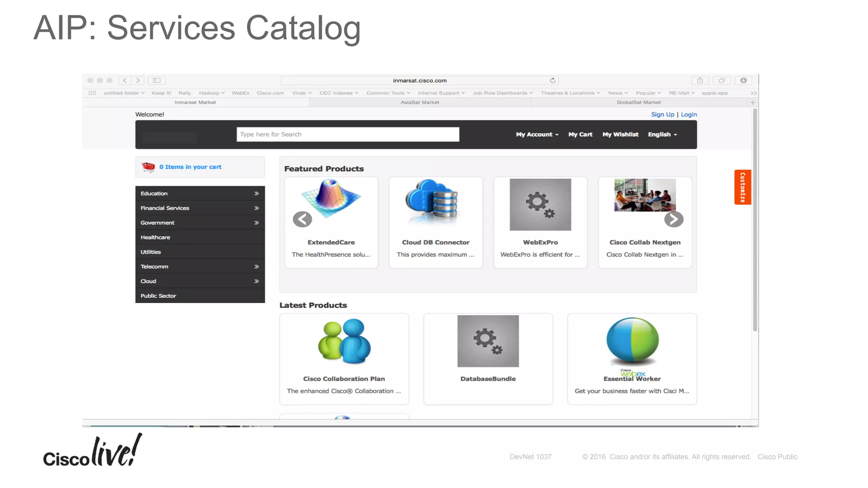This screenshot has height=488, width=868.
Task: Add a new tab with plus button
Action: (753, 103)
